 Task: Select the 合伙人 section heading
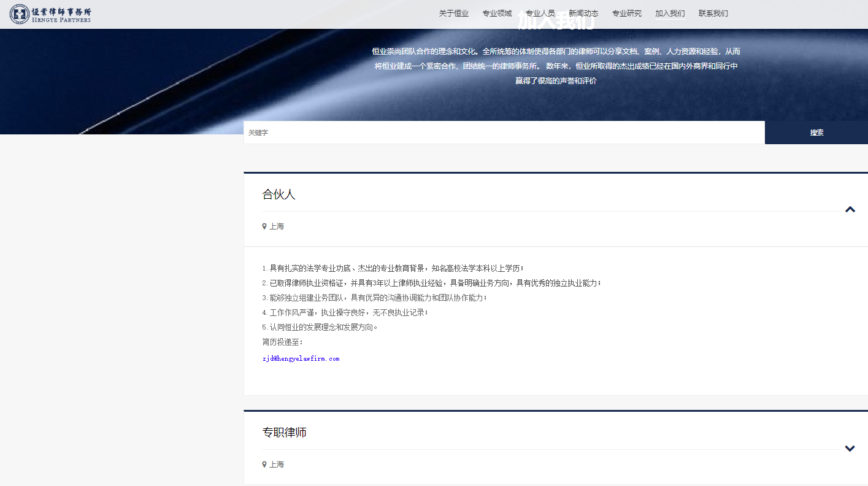pos(279,194)
